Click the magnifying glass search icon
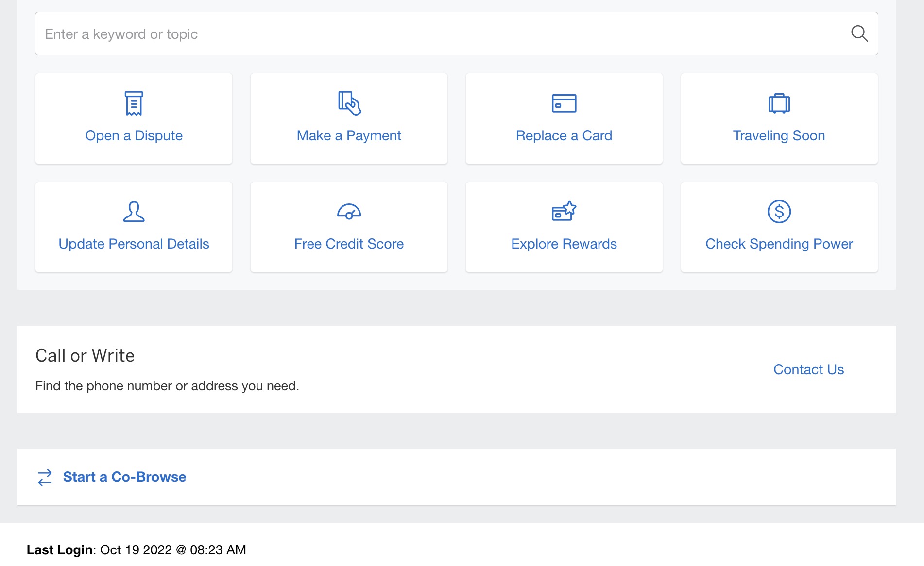Screen dimensions: 924x566 pyautogui.click(x=859, y=33)
